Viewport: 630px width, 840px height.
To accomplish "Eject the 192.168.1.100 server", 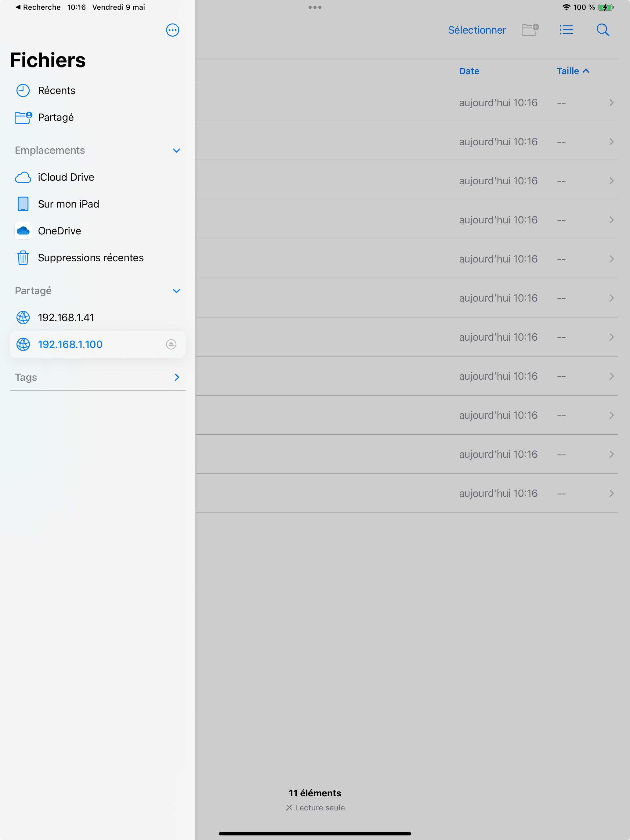I will point(171,344).
